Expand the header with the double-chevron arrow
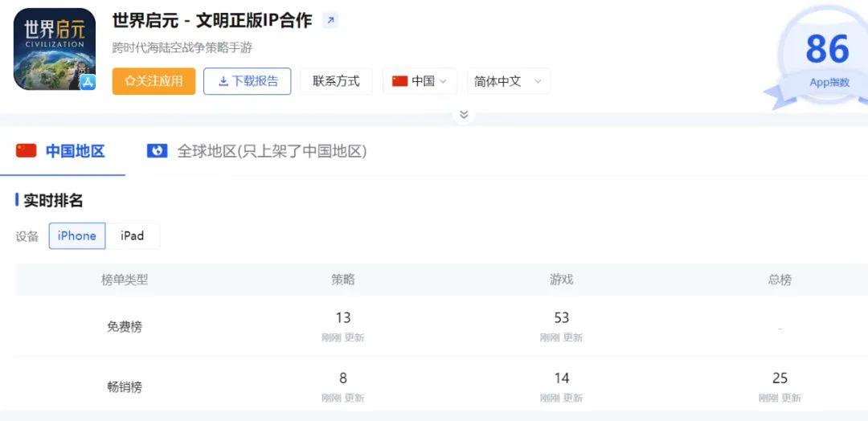The image size is (868, 421). click(x=464, y=115)
